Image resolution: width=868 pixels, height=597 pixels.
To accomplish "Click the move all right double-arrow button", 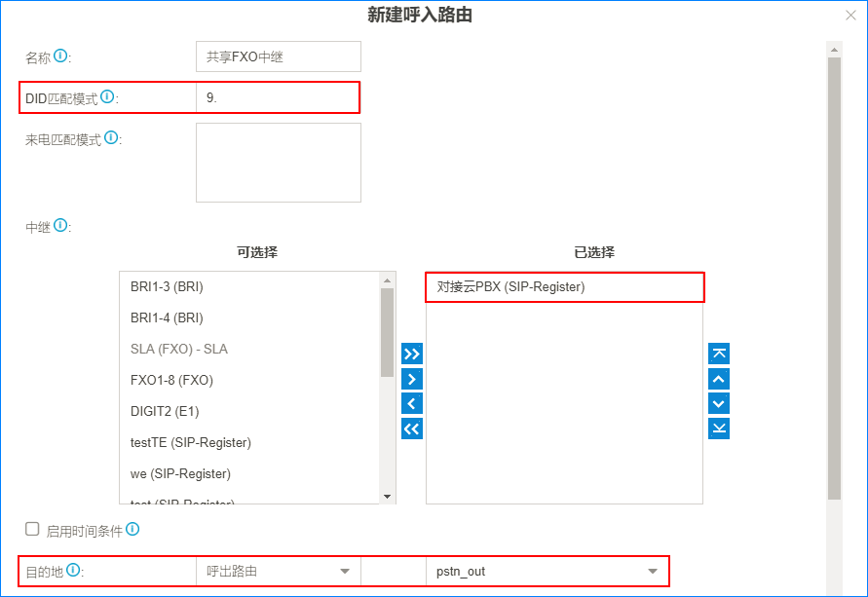I will [x=412, y=354].
